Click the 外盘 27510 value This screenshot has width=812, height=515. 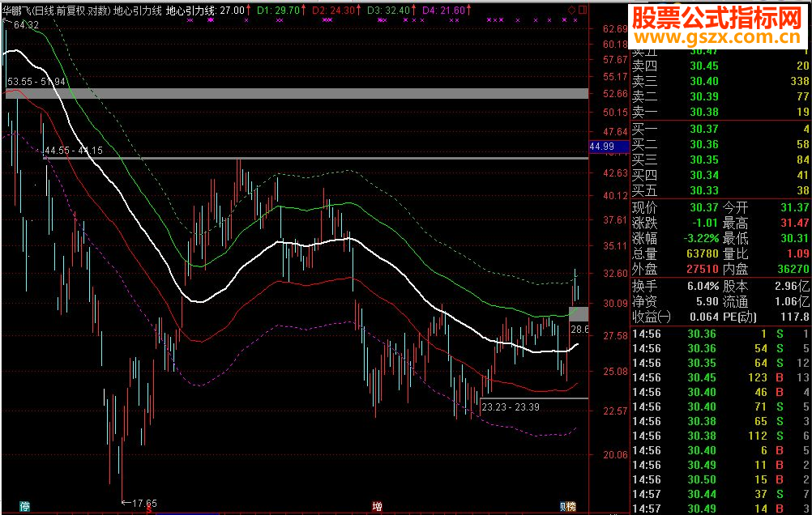pyautogui.click(x=703, y=269)
